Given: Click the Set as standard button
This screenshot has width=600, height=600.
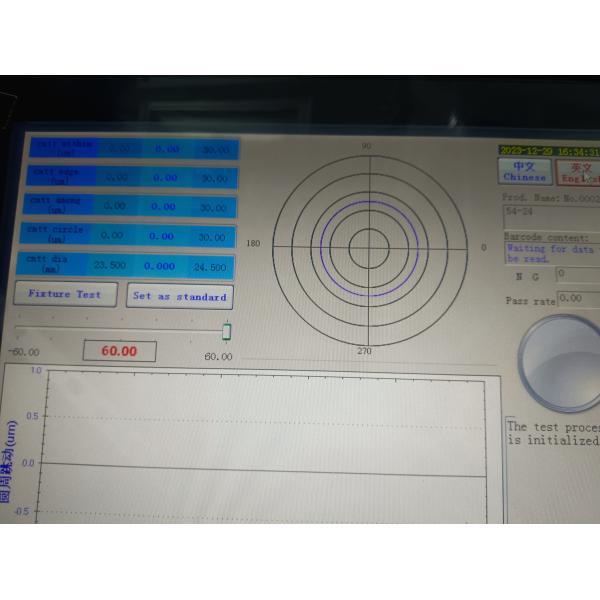Looking at the screenshot, I should (180, 296).
